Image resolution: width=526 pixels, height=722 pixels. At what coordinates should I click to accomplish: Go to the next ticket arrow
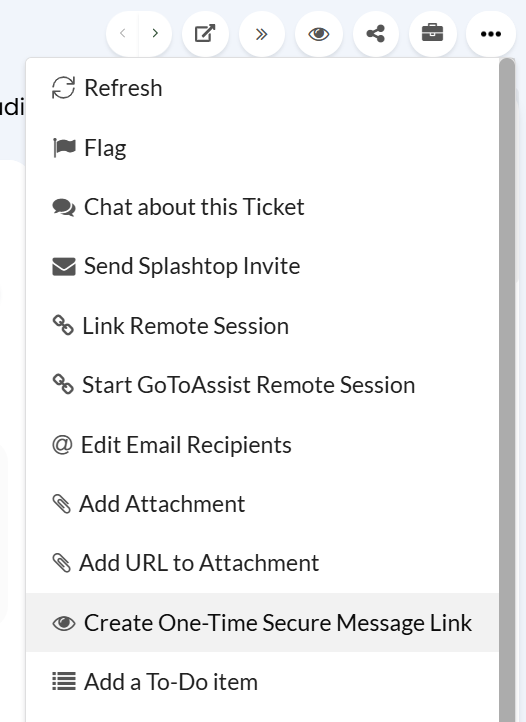pyautogui.click(x=155, y=34)
